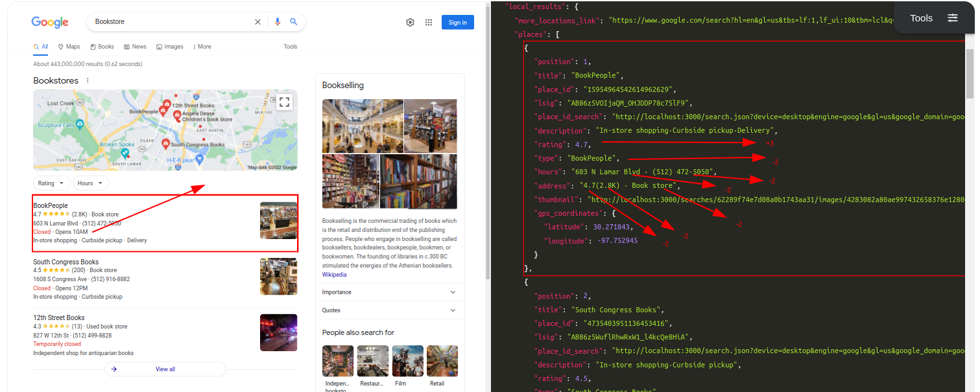Open the Rating filter dropdown
Image resolution: width=980 pixels, height=392 pixels.
pos(52,183)
